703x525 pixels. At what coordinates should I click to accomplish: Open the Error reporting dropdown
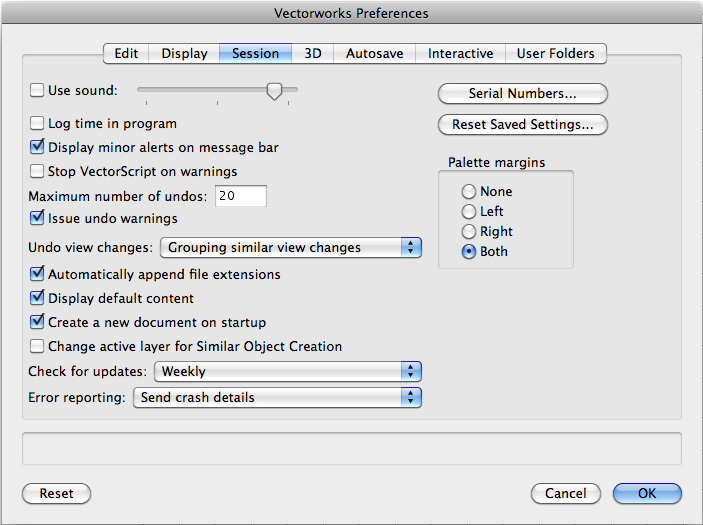tap(276, 397)
